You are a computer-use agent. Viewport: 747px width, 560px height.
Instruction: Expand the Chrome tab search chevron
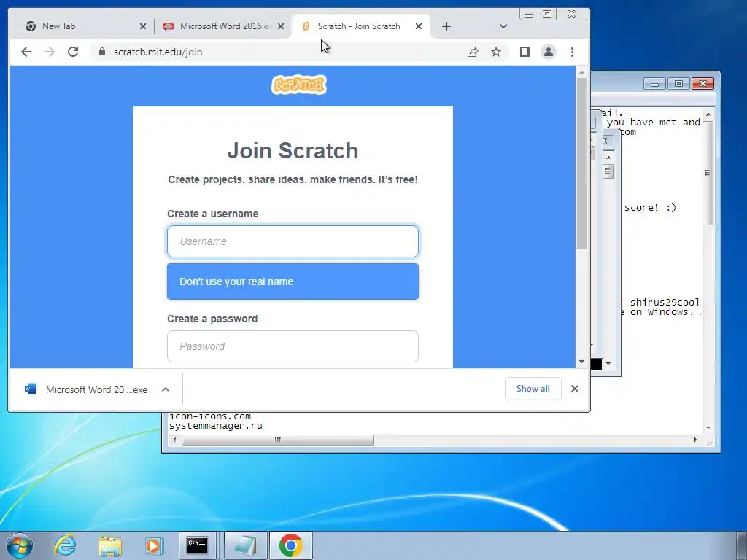pos(503,26)
